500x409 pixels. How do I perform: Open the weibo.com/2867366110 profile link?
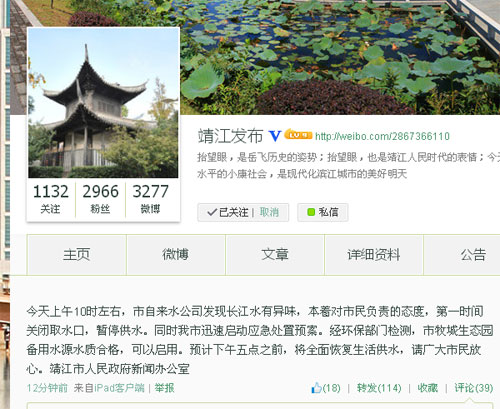tap(382, 136)
